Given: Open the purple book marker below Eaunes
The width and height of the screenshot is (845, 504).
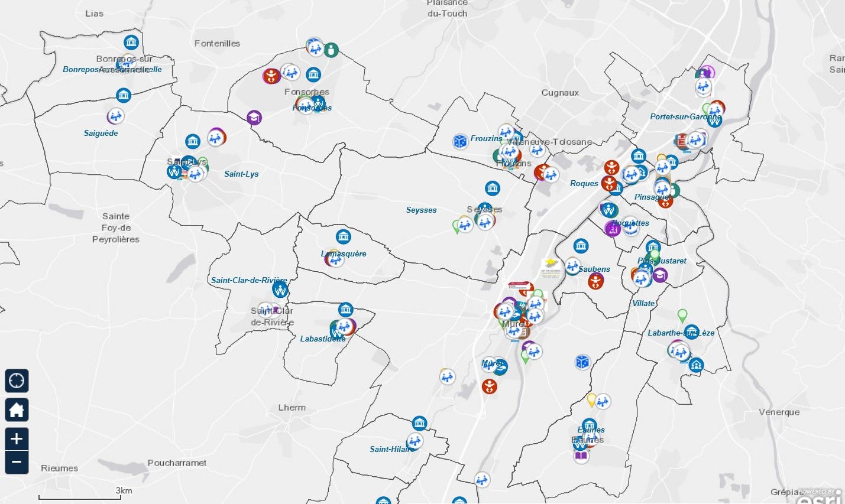Looking at the screenshot, I should pyautogui.click(x=582, y=456).
